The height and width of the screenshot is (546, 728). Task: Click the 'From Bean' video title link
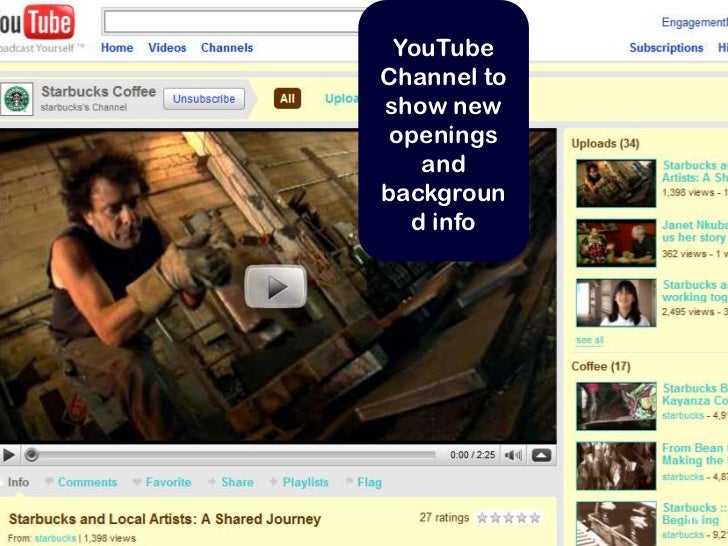point(695,454)
